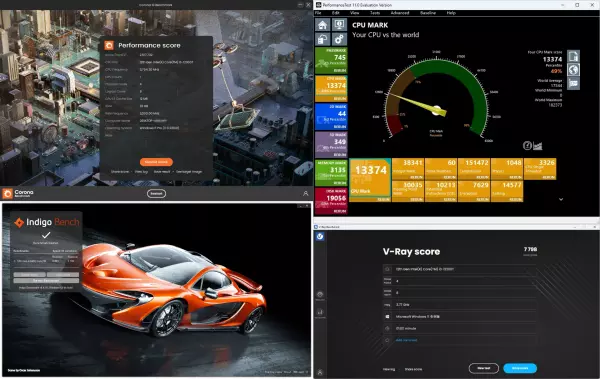Open the Tools menu in PerformanceTest
The height and width of the screenshot is (379, 600).
click(375, 13)
